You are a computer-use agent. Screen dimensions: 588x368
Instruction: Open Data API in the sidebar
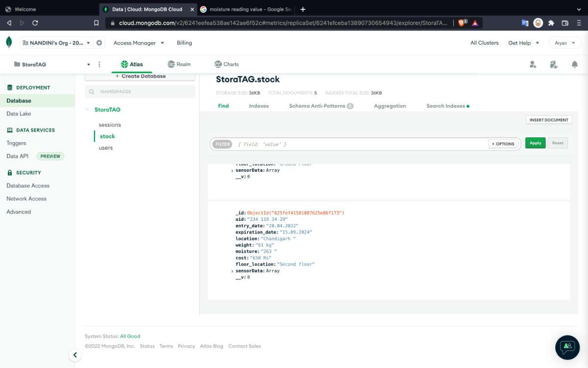(18, 157)
